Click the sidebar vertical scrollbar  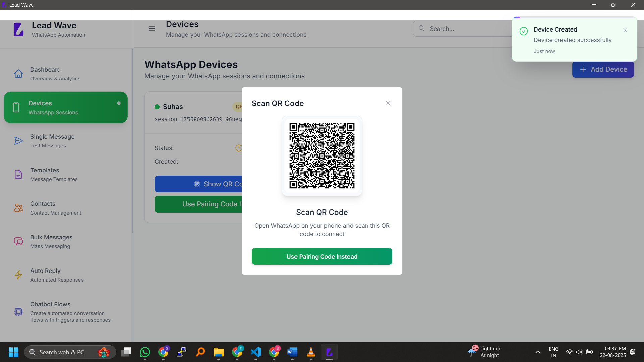click(x=132, y=141)
